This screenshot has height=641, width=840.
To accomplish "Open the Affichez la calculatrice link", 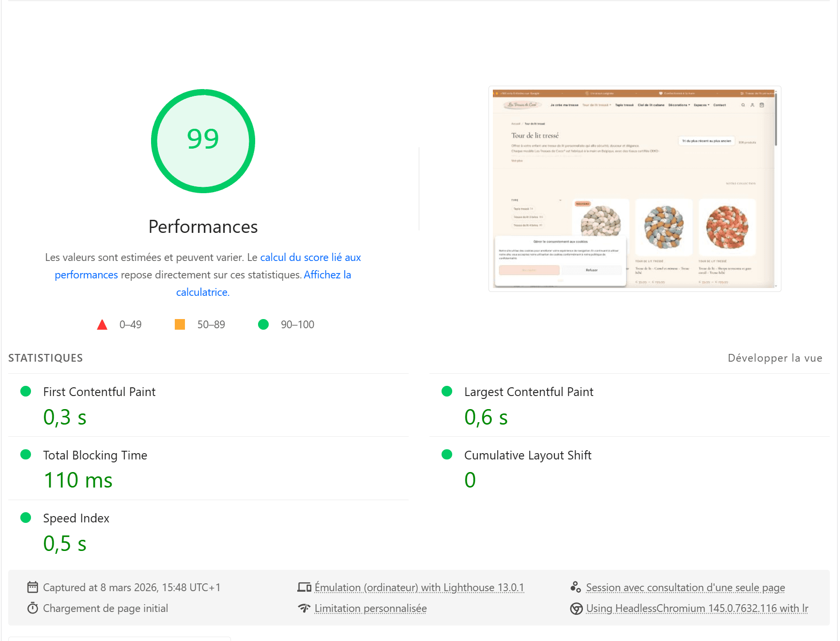I will click(x=327, y=275).
